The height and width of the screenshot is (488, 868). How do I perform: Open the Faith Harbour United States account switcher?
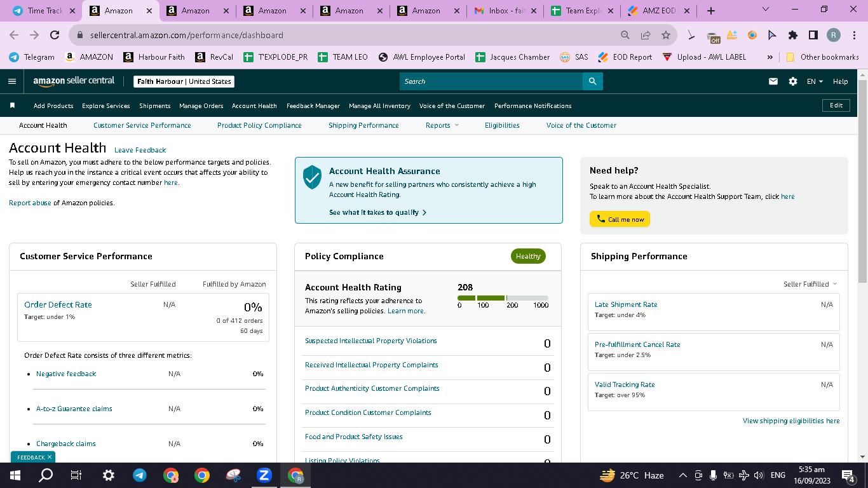click(x=184, y=81)
